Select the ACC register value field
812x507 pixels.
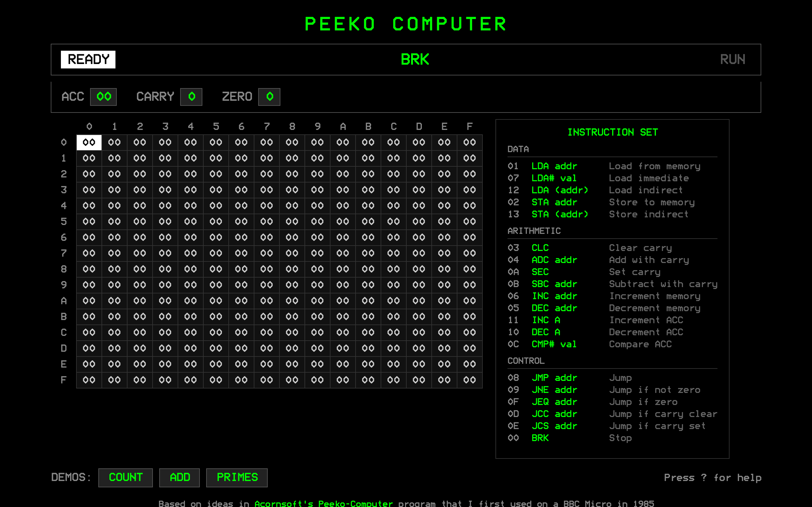pyautogui.click(x=103, y=96)
